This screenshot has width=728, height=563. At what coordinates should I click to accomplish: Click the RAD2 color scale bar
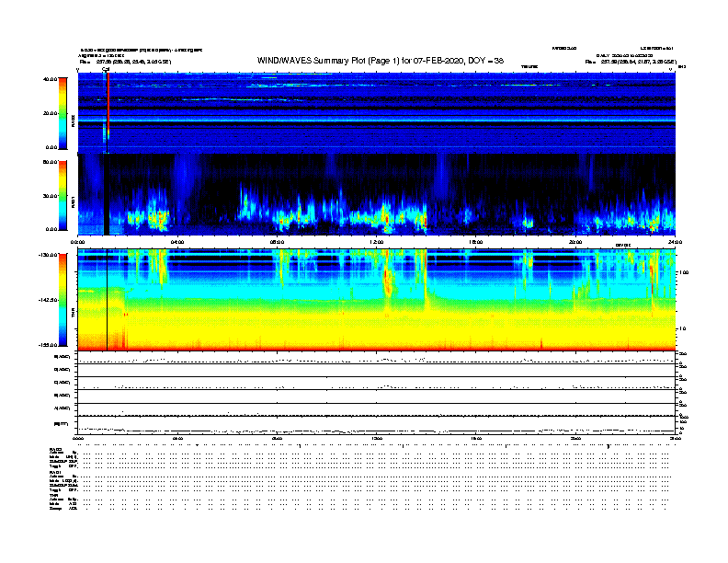tap(63, 113)
